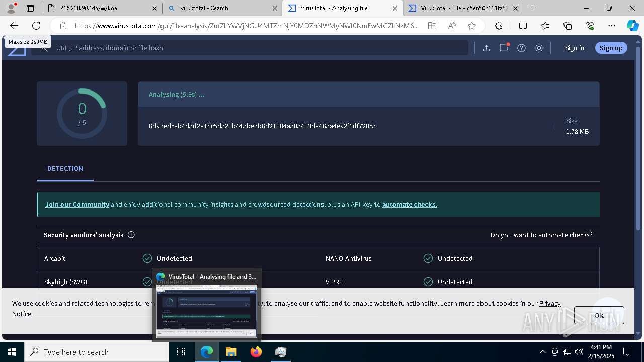Switch to the virustotal - Search tab

(222, 8)
